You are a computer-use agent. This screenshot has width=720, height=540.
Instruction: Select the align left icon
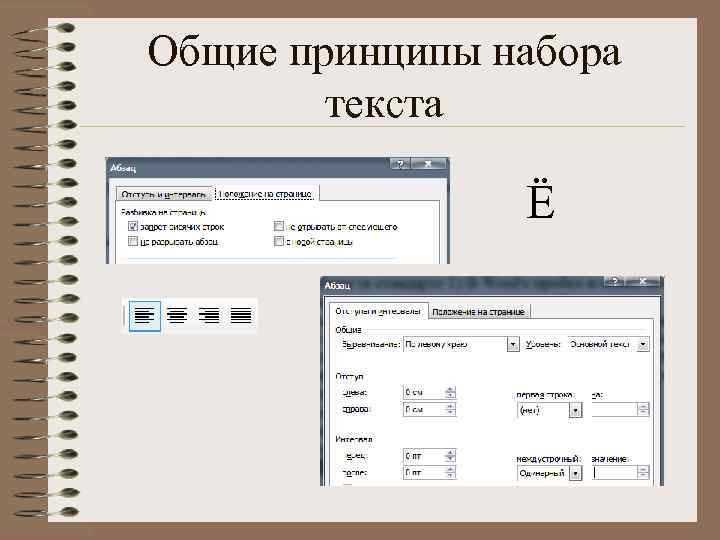[x=145, y=316]
